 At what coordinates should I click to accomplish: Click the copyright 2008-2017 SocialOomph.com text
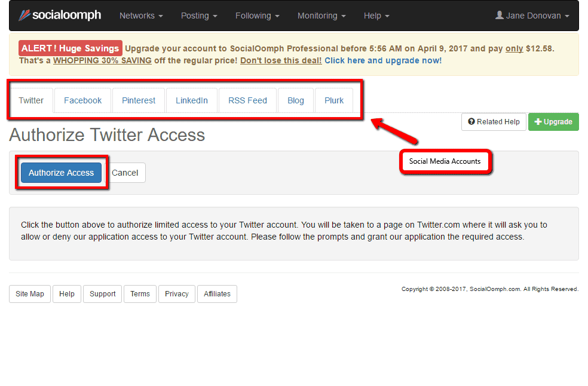(x=490, y=289)
